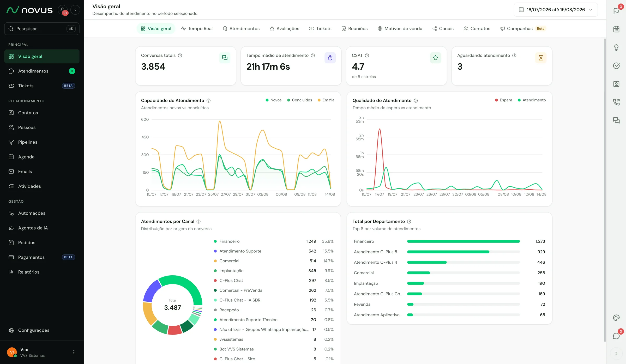
Task: Open the Avaliações tab
Action: [x=284, y=29]
